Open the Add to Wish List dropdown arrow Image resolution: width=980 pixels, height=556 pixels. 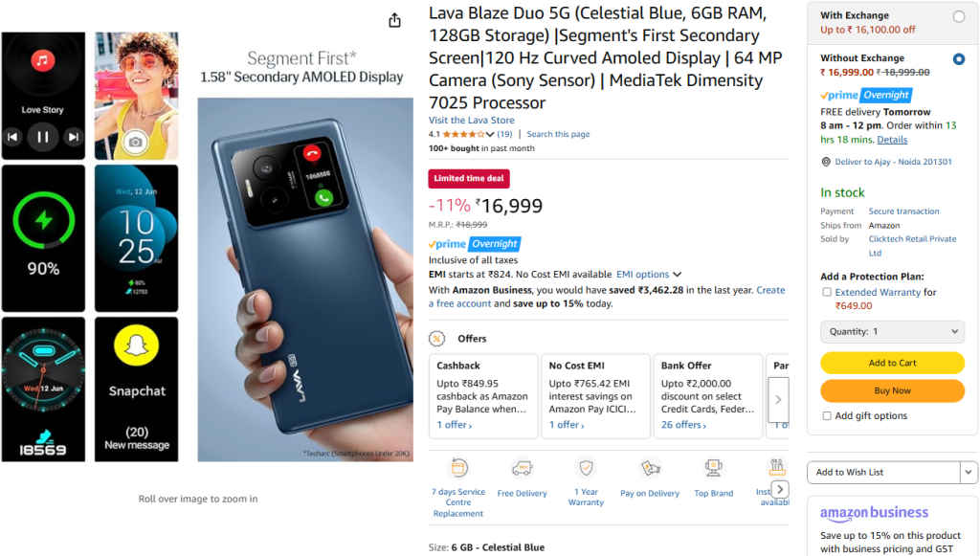(966, 472)
